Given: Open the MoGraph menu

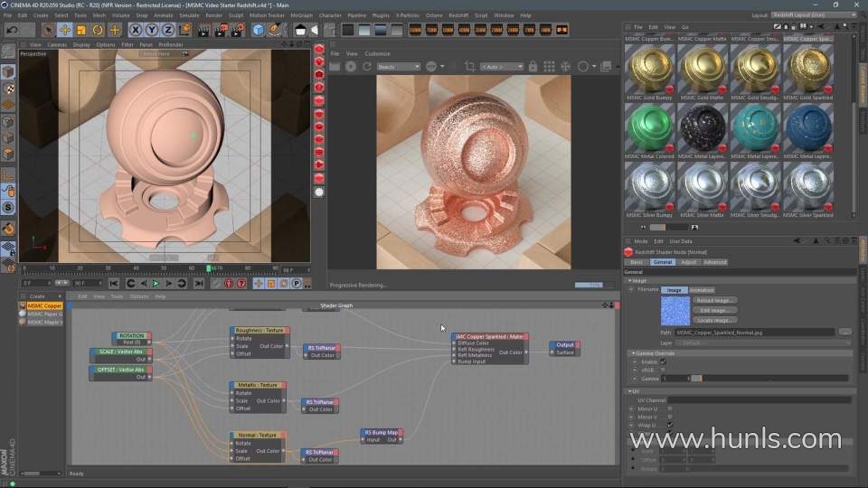Looking at the screenshot, I should tap(301, 15).
